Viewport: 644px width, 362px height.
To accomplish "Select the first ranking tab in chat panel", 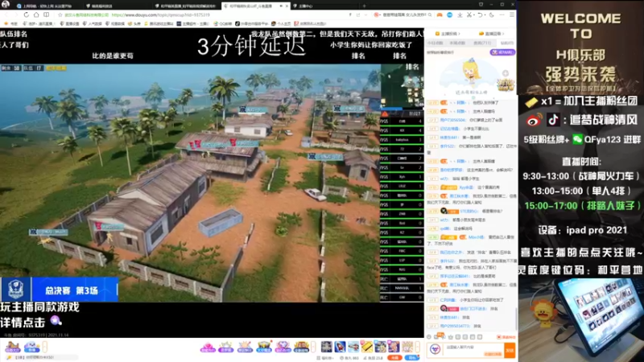I will [x=435, y=43].
